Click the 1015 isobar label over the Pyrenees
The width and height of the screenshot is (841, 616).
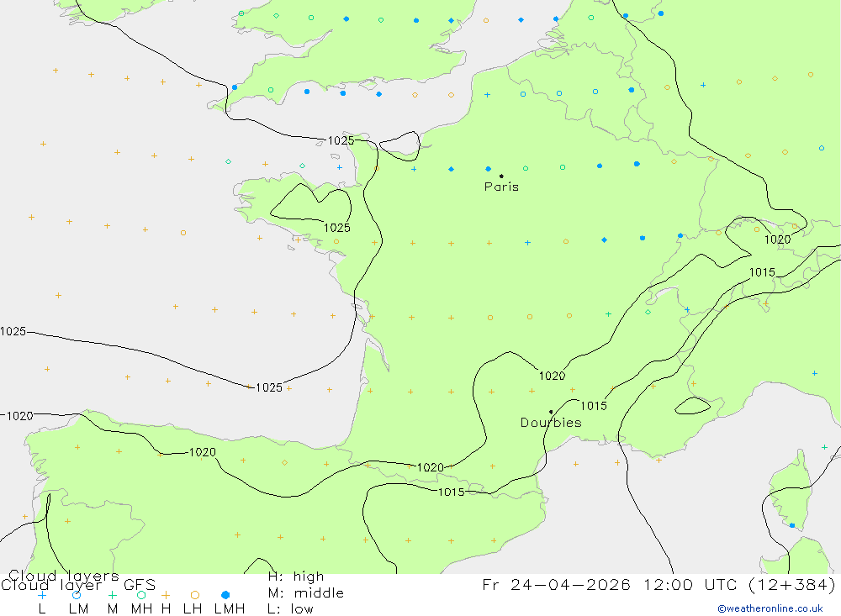451,492
